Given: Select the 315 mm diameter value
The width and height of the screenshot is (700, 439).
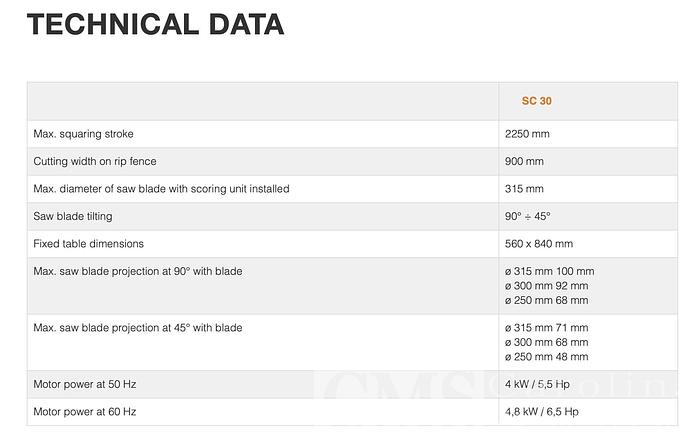Looking at the screenshot, I should tap(525, 189).
